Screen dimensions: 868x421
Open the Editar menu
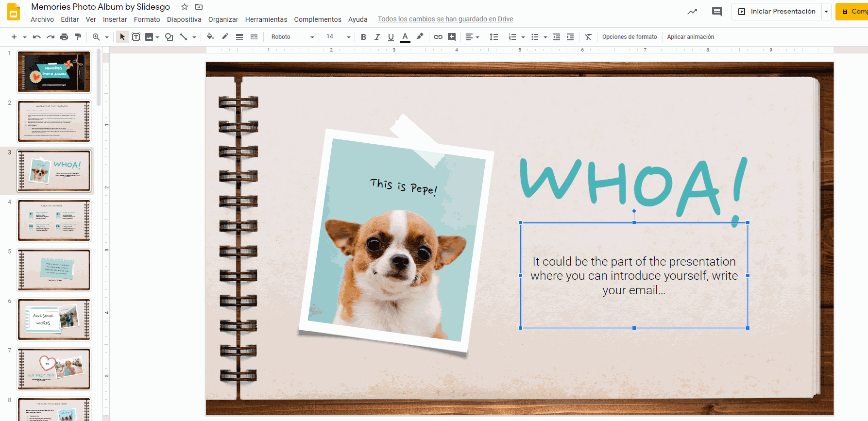point(70,19)
